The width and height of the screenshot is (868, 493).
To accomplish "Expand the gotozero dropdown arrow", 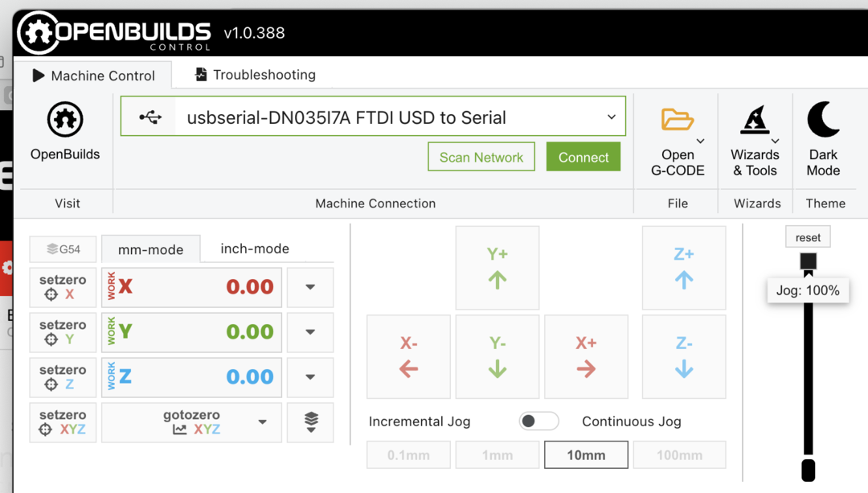I will pos(262,422).
